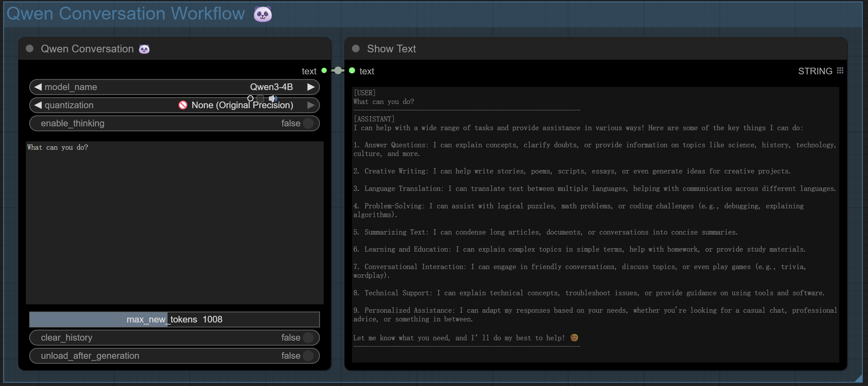Viewport: 868px width, 386px height.
Task: Click the panda icon in the Qwen Conversation node header
Action: [x=144, y=49]
